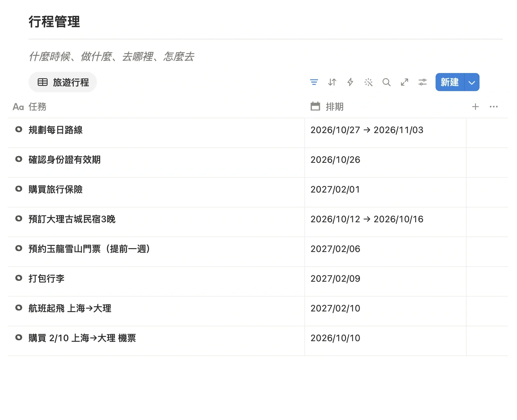Open the task 確認身份證有效期
The width and height of the screenshot is (517, 420).
coord(65,160)
